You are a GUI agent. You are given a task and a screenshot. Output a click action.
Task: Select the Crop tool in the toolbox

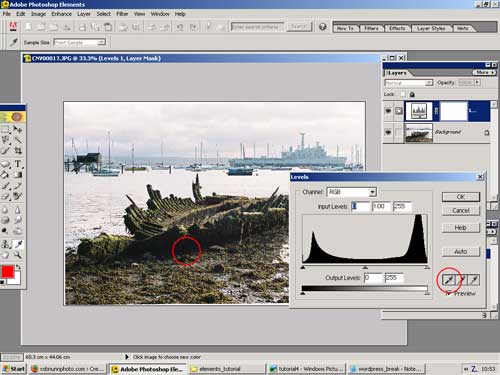[18, 151]
